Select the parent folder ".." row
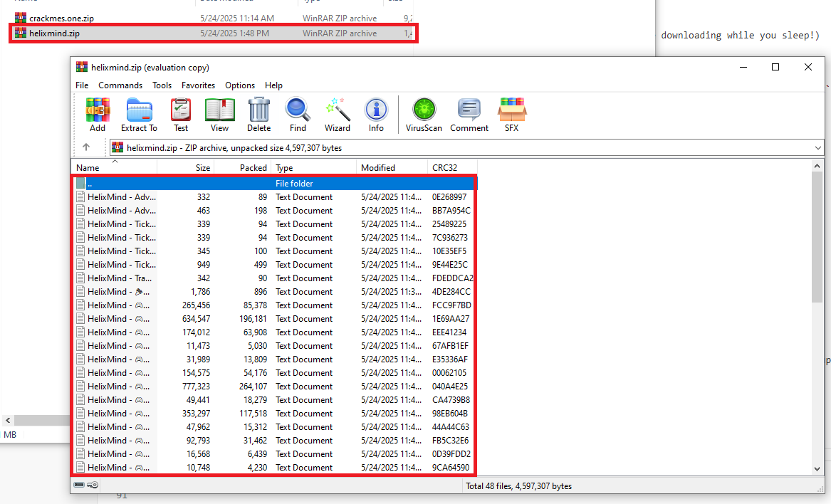This screenshot has width=831, height=504. tap(275, 184)
